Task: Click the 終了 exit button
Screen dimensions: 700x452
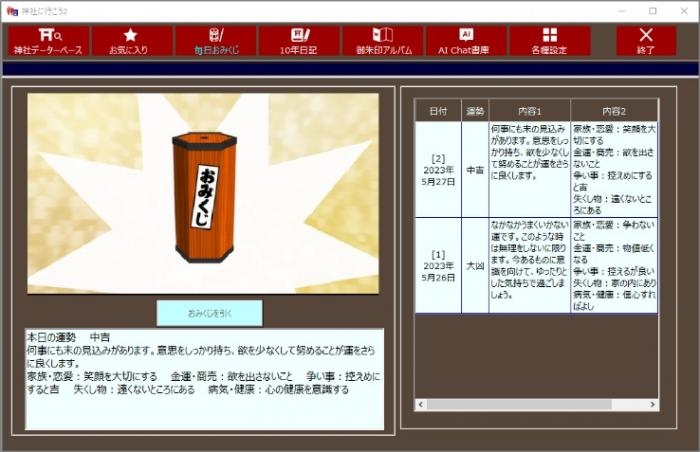Action: 645,41
